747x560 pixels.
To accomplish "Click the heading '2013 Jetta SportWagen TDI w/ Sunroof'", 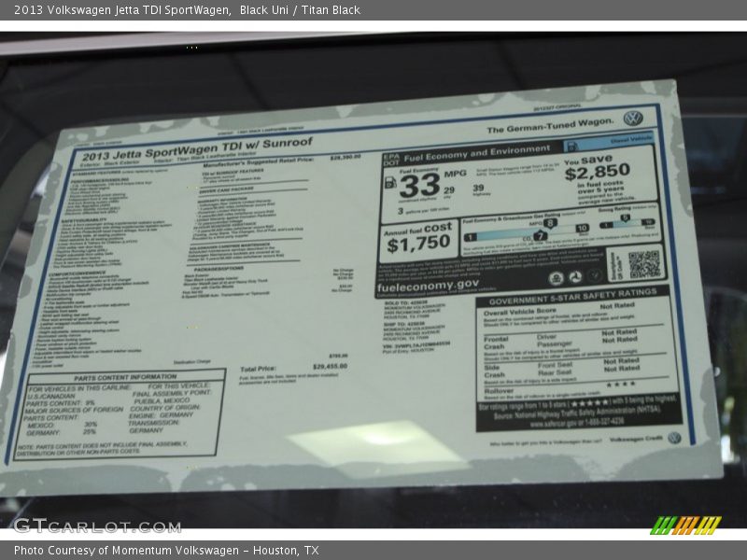I will click(x=197, y=149).
